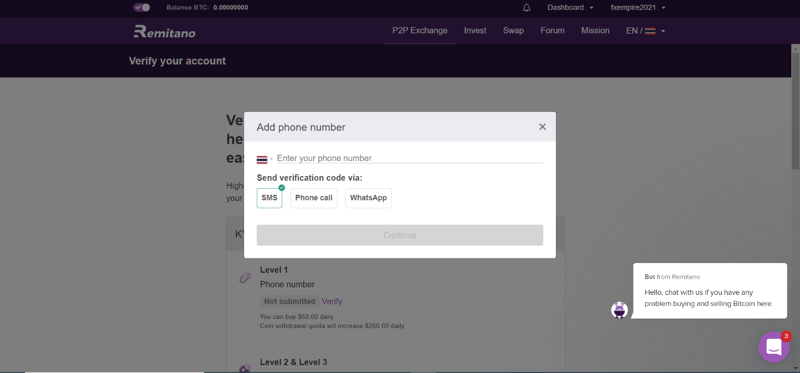Click the 'Add phone number' dialog title
This screenshot has width=800, height=373.
301,127
